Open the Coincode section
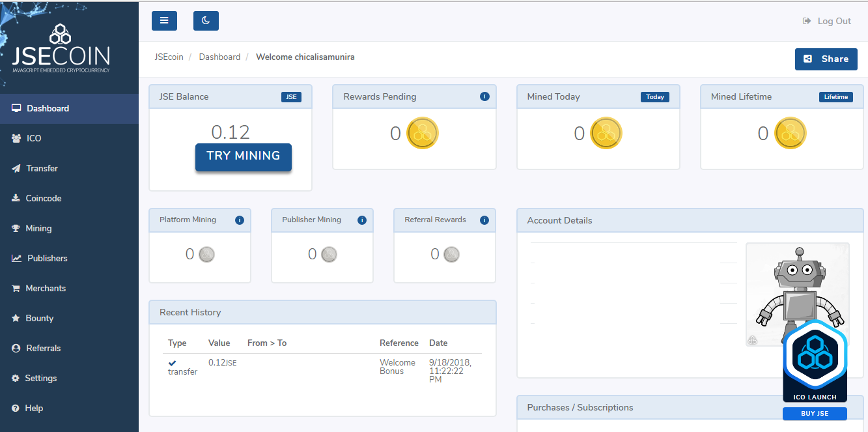868x432 pixels. click(69, 199)
